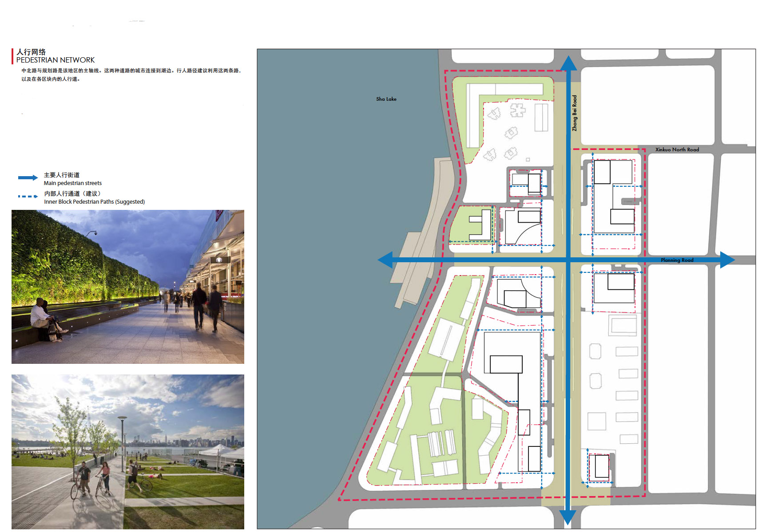
Task: Click the dashed blue arrow legend icon
Action: tap(28, 196)
